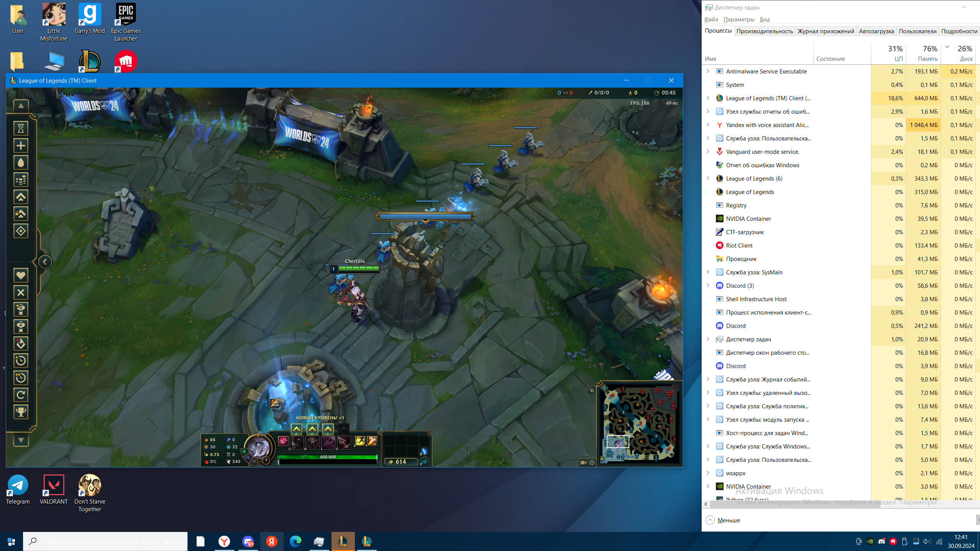The width and height of the screenshot is (980, 551).
Task: Click the recall B button
Action: point(424,452)
